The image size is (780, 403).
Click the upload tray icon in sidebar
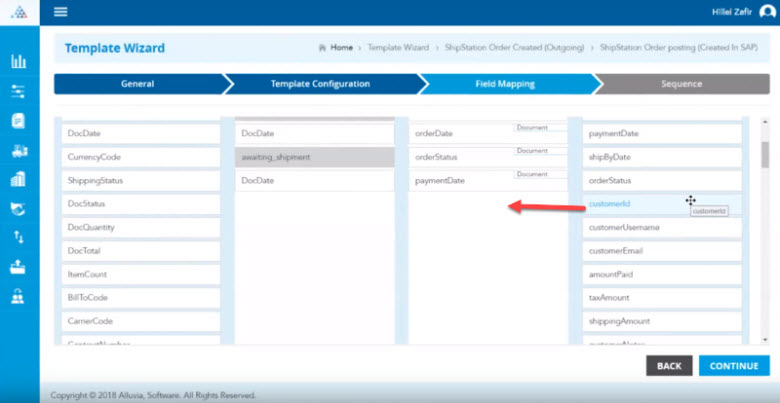pyautogui.click(x=18, y=267)
